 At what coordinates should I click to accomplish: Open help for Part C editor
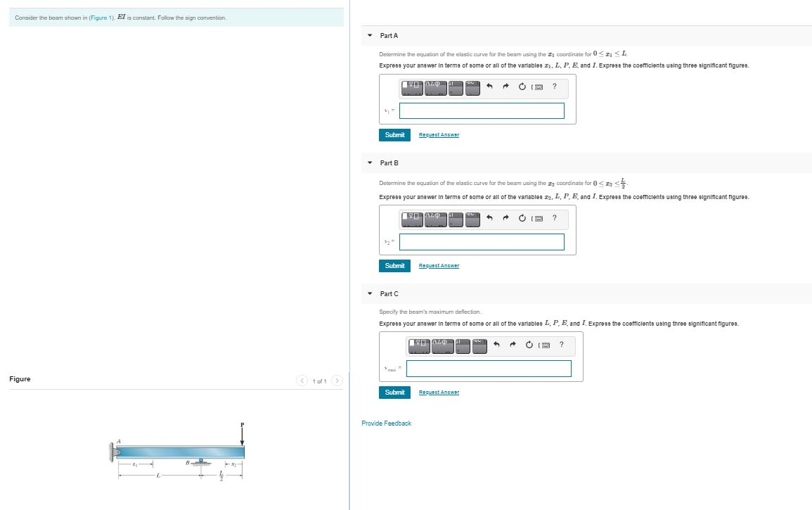click(x=562, y=344)
